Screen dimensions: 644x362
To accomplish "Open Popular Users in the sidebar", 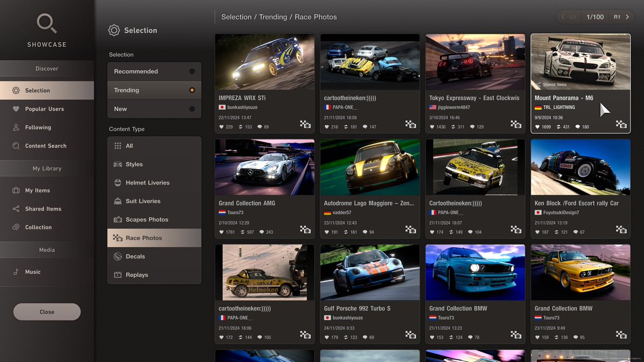I will (x=47, y=109).
